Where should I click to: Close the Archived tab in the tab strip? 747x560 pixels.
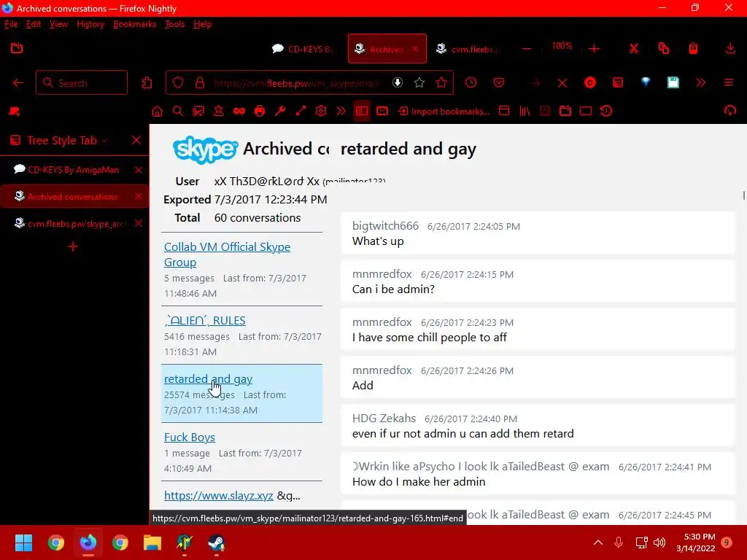pyautogui.click(x=415, y=49)
